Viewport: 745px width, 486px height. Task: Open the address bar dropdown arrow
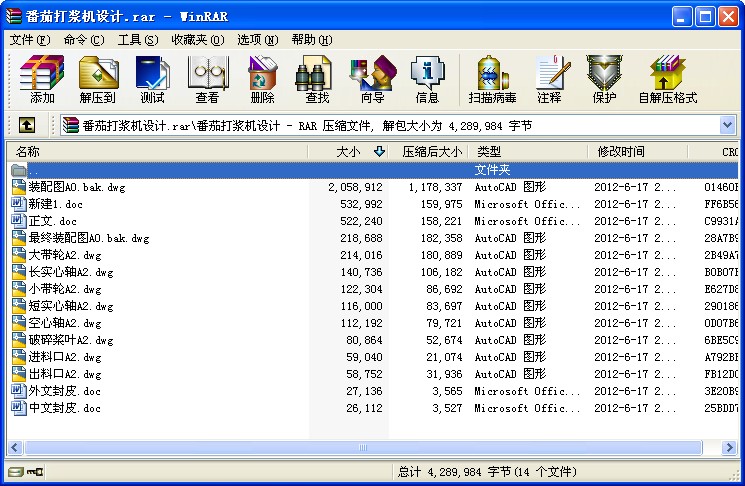[727, 125]
